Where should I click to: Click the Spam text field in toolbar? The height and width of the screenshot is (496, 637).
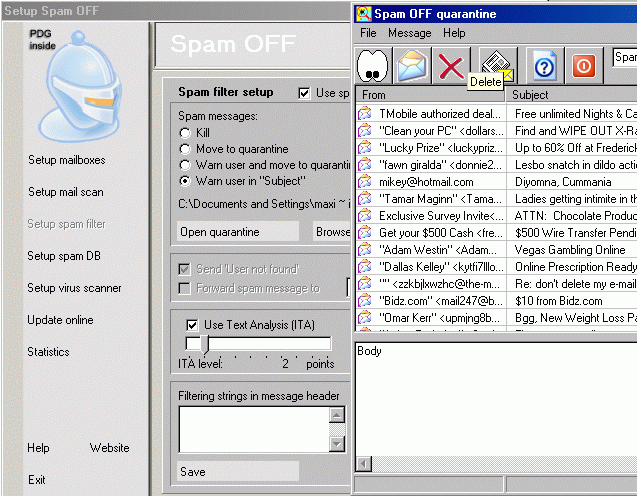tap(625, 57)
